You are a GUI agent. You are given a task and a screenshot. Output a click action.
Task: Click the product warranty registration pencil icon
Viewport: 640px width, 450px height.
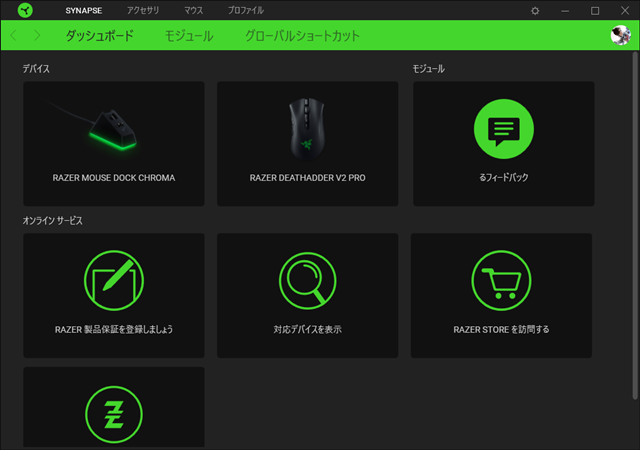114,281
